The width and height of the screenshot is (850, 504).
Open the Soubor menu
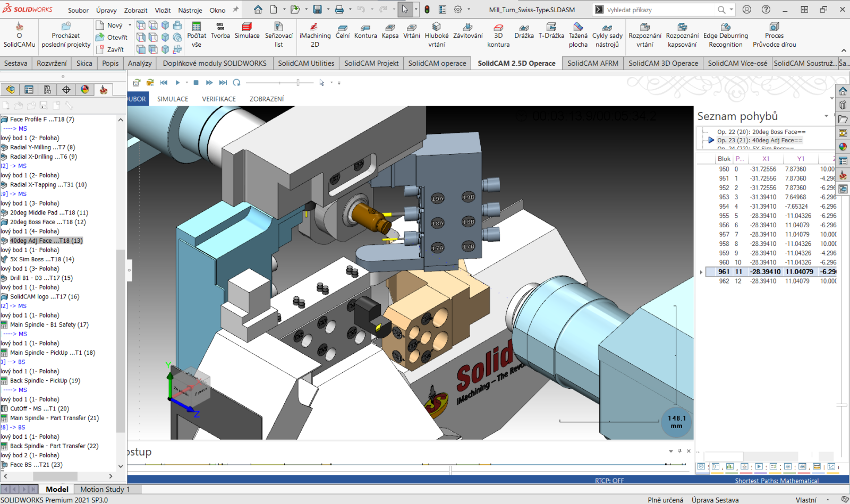pos(78,10)
